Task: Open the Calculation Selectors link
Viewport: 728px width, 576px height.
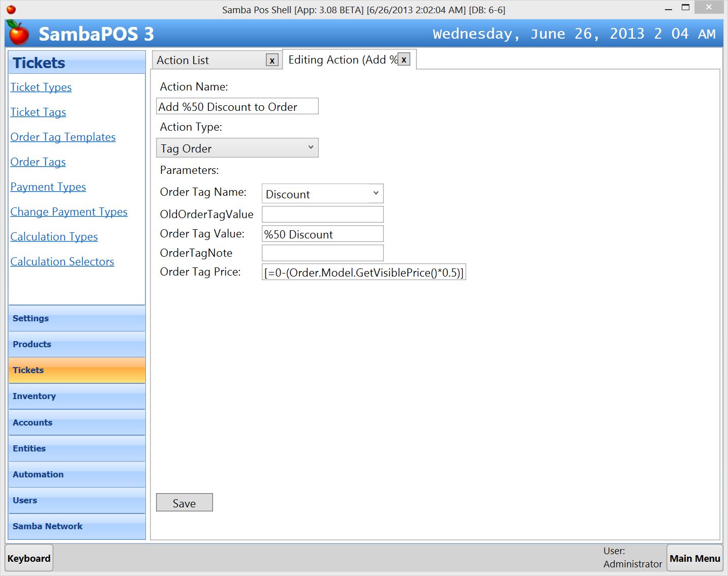Action: click(x=63, y=262)
